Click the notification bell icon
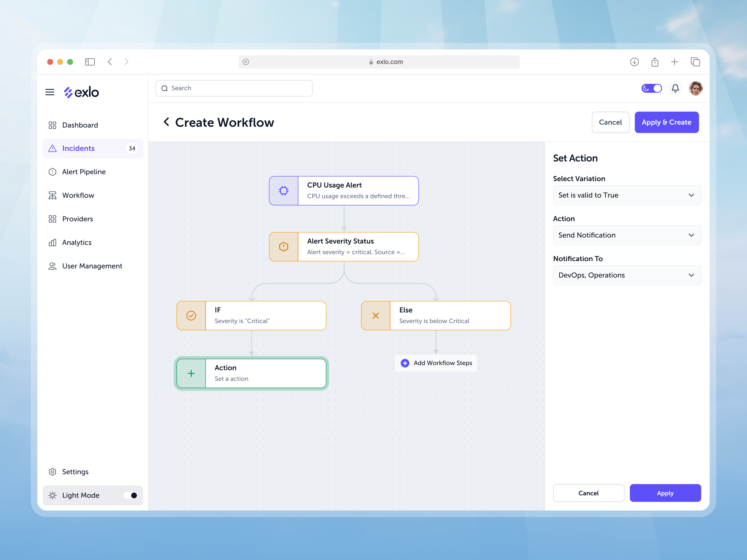 point(675,88)
